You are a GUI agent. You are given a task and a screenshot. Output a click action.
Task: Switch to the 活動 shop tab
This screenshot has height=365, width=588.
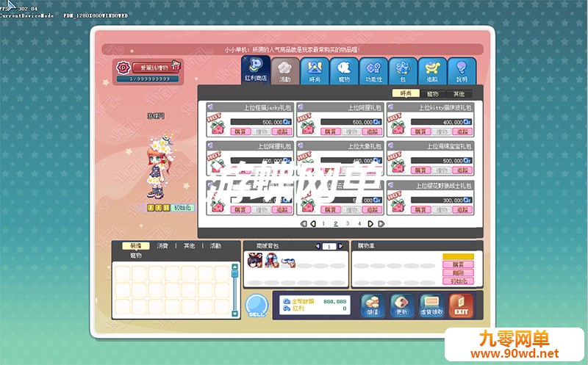tap(285, 71)
